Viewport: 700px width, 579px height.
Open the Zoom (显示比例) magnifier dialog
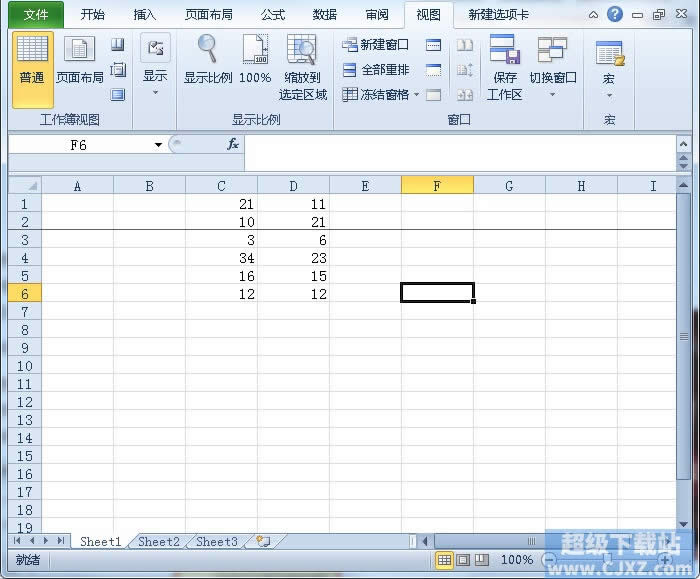tap(208, 60)
